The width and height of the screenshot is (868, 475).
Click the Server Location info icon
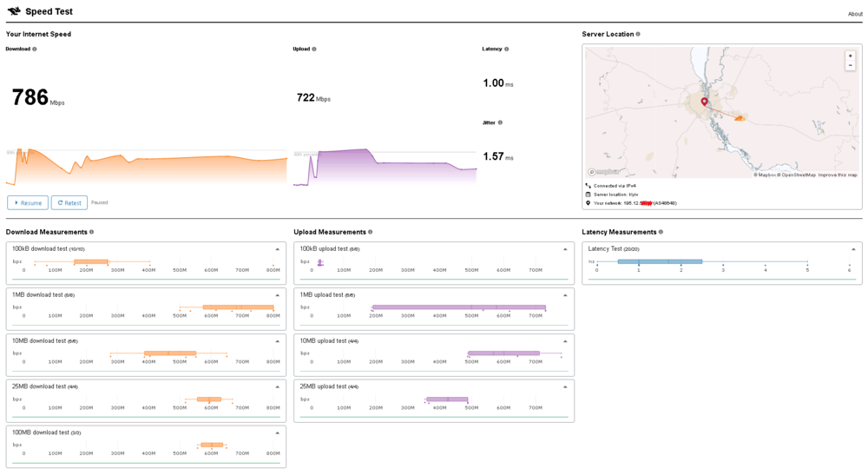click(638, 35)
